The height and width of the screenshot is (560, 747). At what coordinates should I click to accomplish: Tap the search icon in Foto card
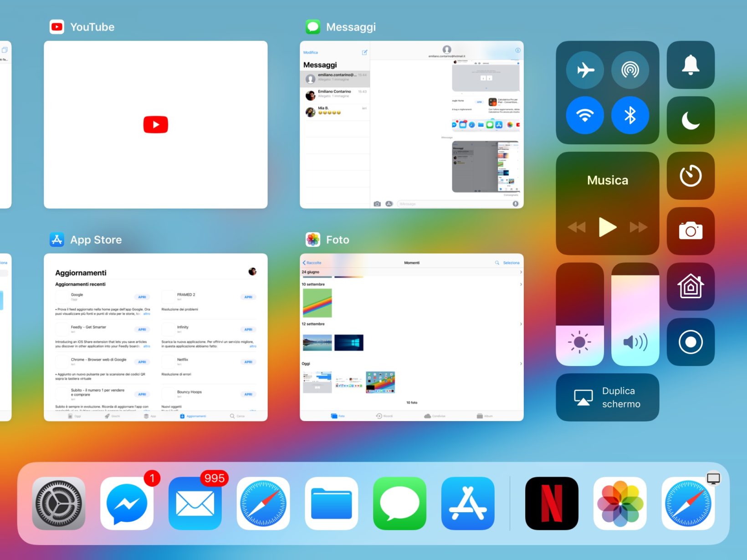pyautogui.click(x=497, y=263)
